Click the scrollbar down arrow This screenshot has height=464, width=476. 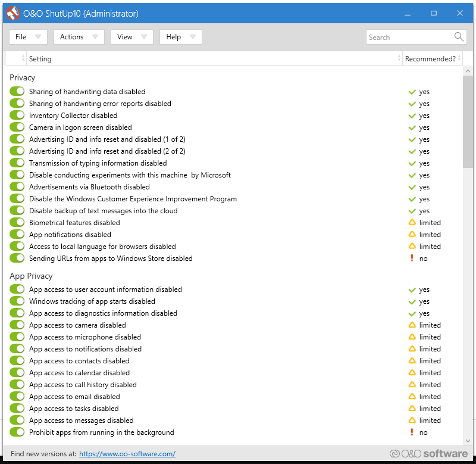[468, 441]
